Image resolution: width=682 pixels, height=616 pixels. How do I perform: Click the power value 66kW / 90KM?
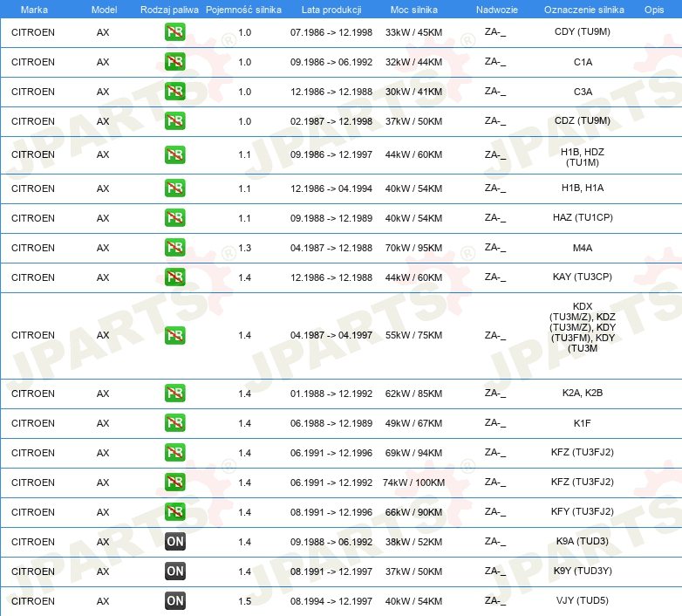click(x=413, y=511)
